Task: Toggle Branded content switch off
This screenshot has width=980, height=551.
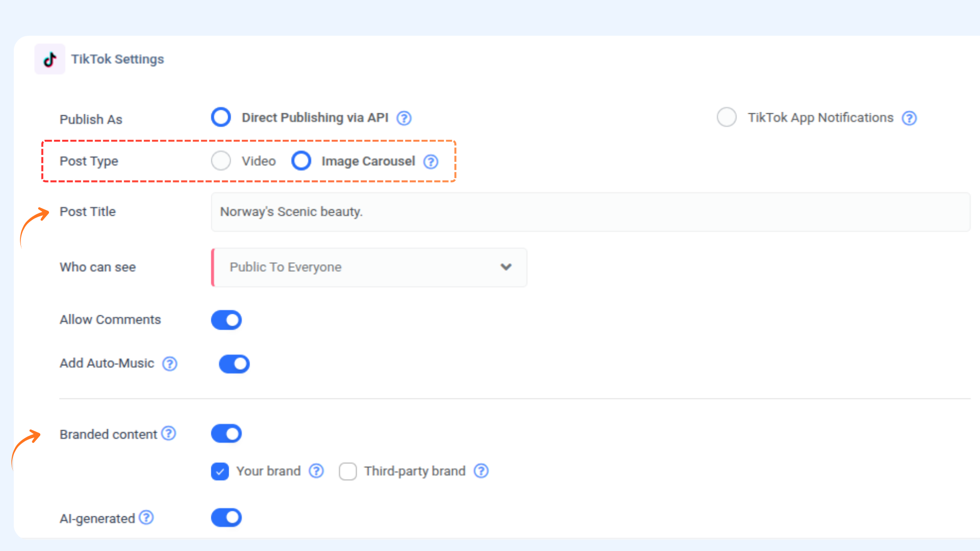Action: (x=226, y=434)
